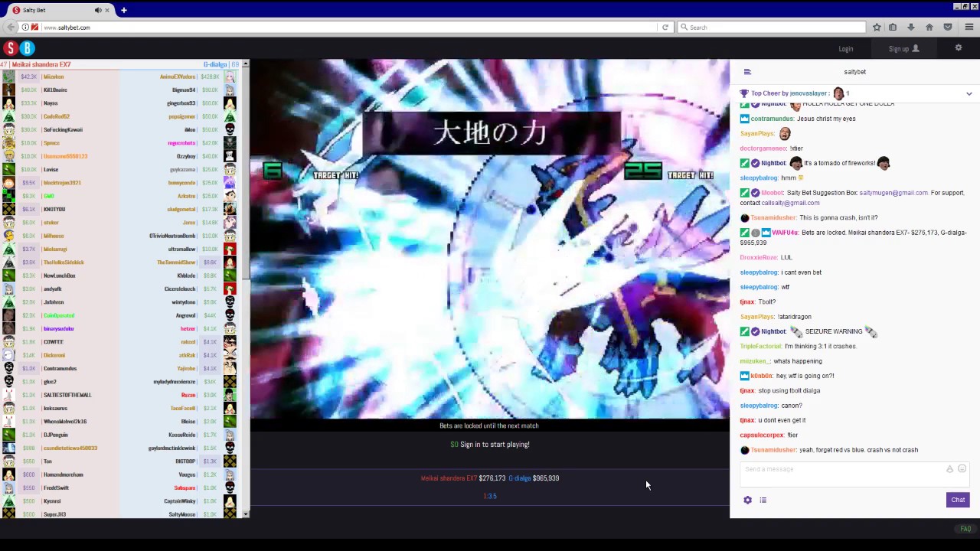This screenshot has width=980, height=551.
Task: Click contramundus's crown badge in chat
Action: 744,119
